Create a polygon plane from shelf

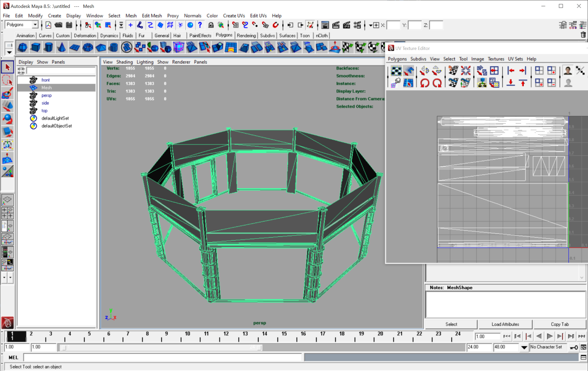[74, 47]
